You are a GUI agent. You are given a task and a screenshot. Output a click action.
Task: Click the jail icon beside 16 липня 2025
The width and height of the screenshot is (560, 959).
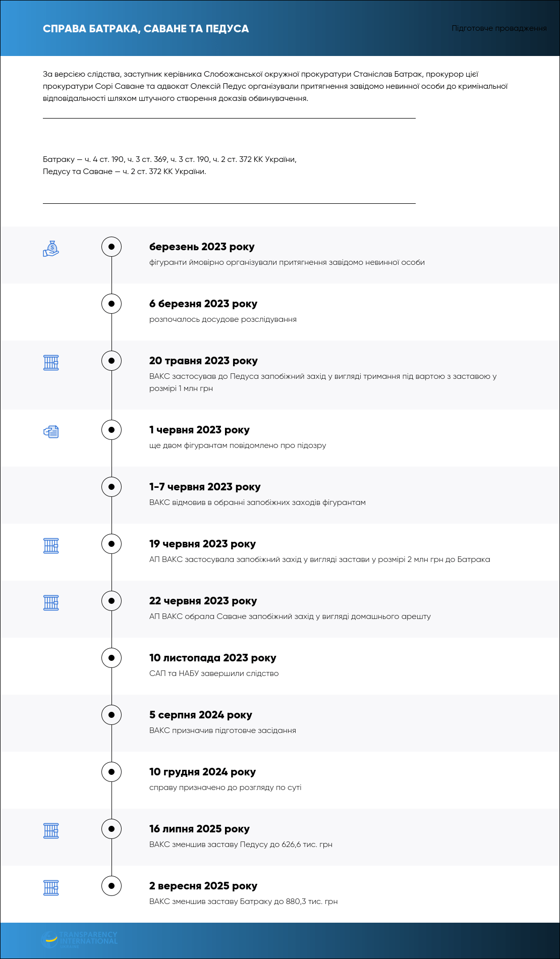[x=51, y=831]
